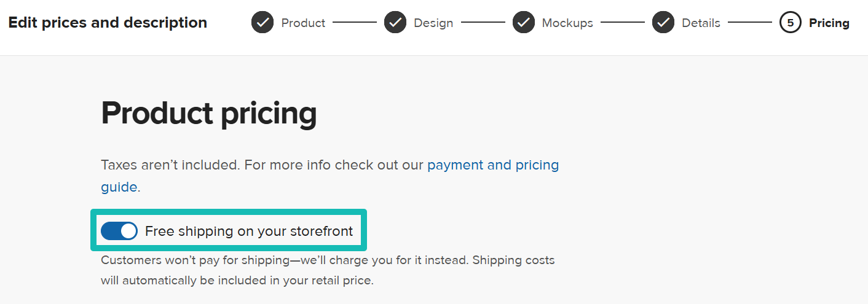Click the Details step checkmark icon
The height and width of the screenshot is (304, 868).
[x=663, y=23]
